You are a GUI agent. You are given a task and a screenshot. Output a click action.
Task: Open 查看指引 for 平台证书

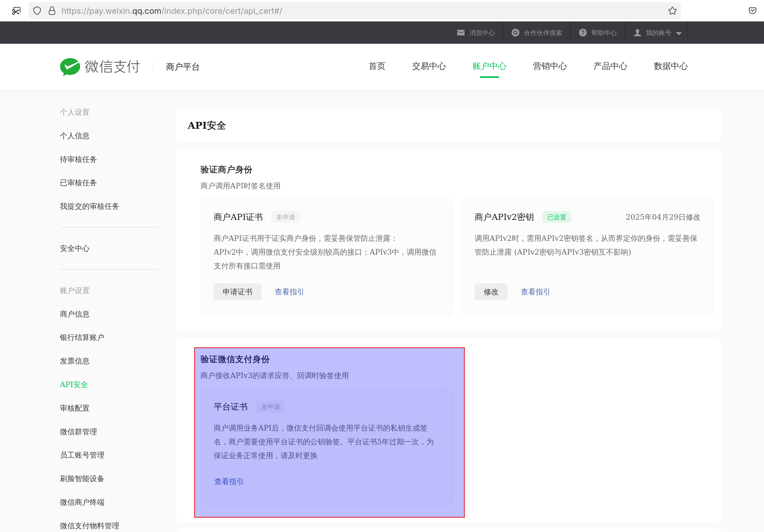tap(229, 482)
